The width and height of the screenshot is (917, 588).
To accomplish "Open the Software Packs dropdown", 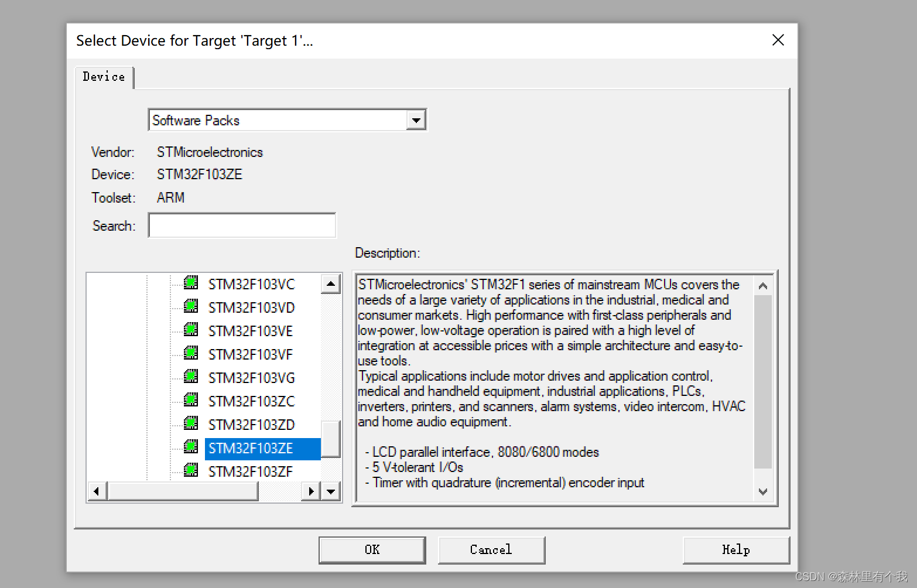I will (x=416, y=120).
